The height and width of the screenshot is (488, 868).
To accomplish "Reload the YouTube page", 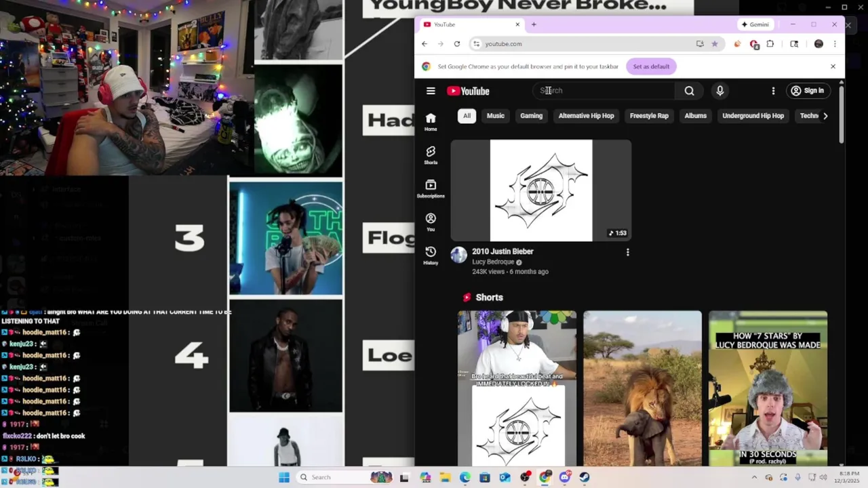I will pos(457,44).
